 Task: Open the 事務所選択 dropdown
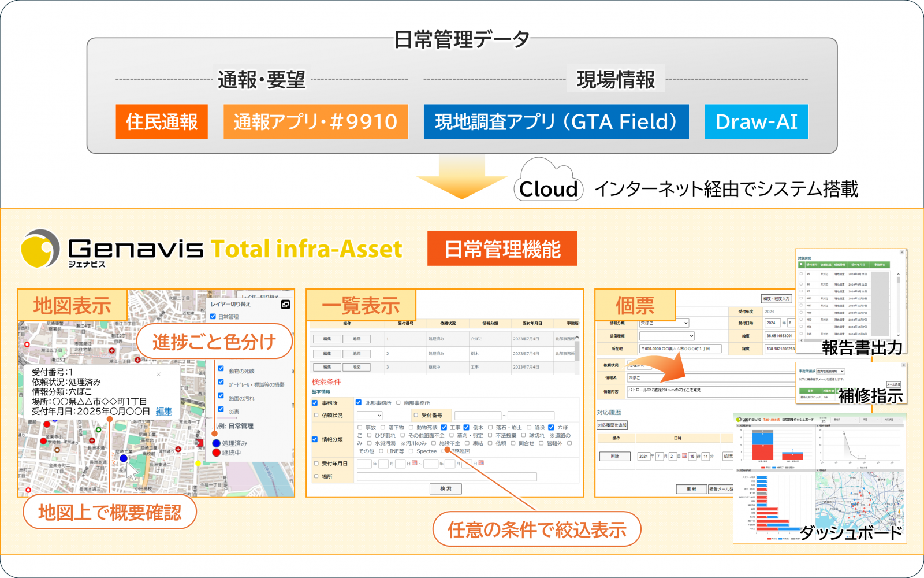coord(830,371)
